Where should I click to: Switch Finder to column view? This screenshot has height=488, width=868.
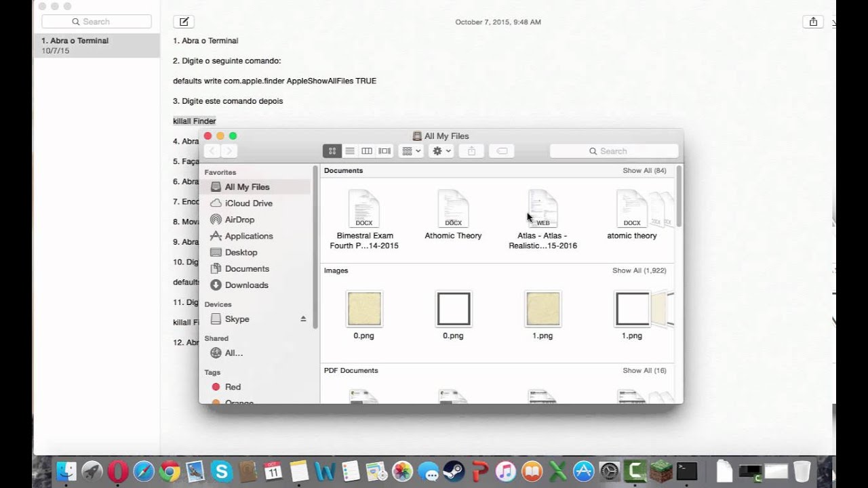tap(367, 151)
